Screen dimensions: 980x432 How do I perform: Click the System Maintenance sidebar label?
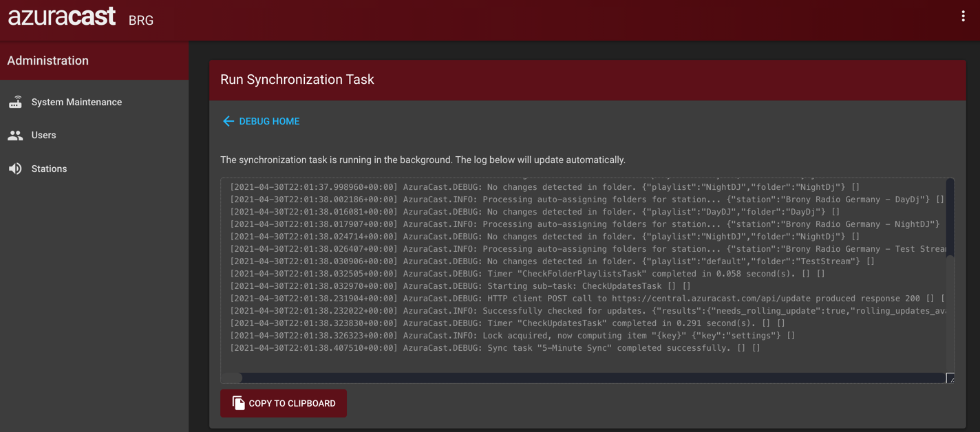pyautogui.click(x=76, y=101)
